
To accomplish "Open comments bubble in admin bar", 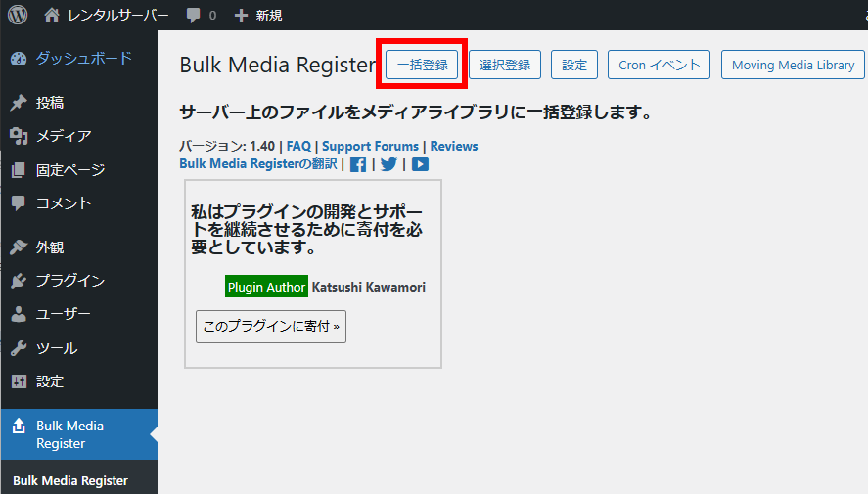I will tap(193, 15).
